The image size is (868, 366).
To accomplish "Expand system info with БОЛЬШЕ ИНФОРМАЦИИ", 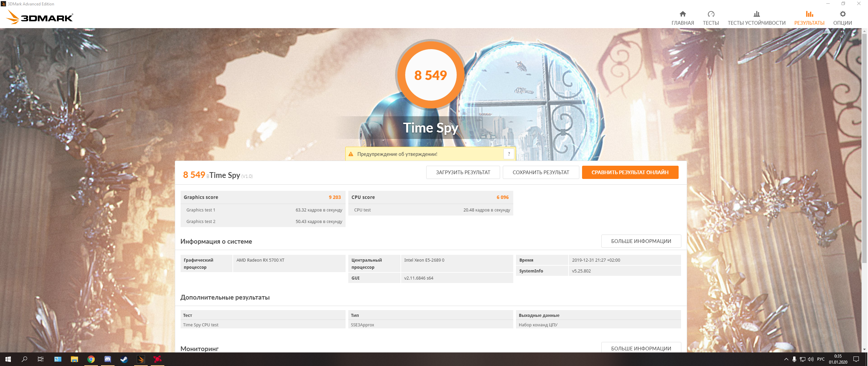I will pos(641,241).
